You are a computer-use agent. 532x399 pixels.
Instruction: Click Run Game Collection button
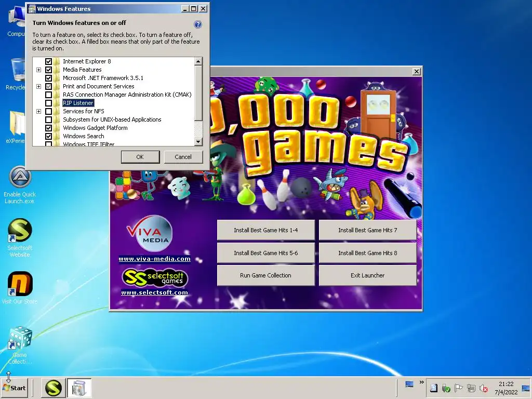(x=265, y=275)
